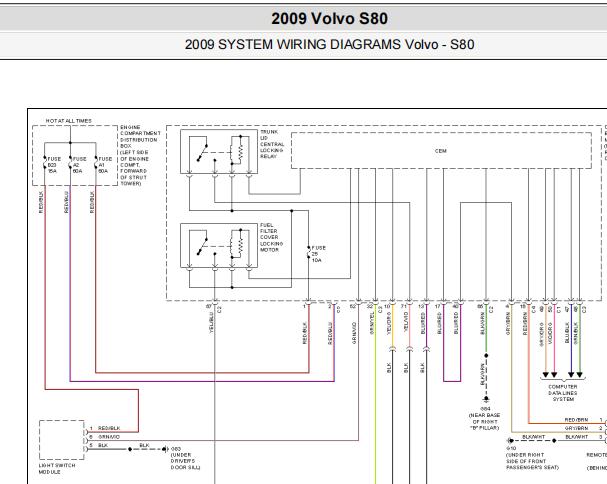Select the FUSE A2 60A label
This screenshot has width=607, height=484.
[x=80, y=165]
